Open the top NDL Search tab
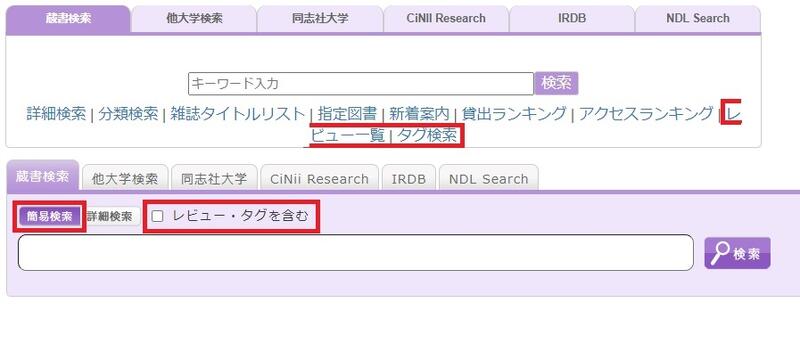The height and width of the screenshot is (360, 800). (x=697, y=19)
